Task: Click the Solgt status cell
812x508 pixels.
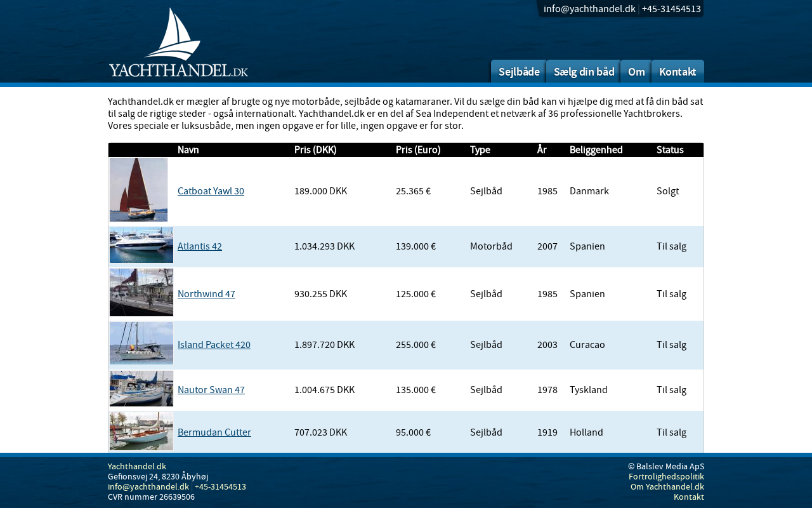Action: (667, 191)
